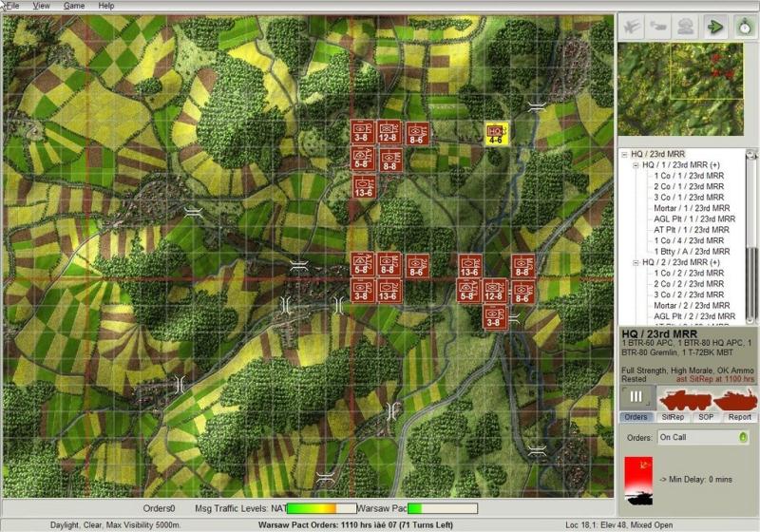The width and height of the screenshot is (760, 532).
Task: Click the airstrike aircraft toolbar icon
Action: 634,27
